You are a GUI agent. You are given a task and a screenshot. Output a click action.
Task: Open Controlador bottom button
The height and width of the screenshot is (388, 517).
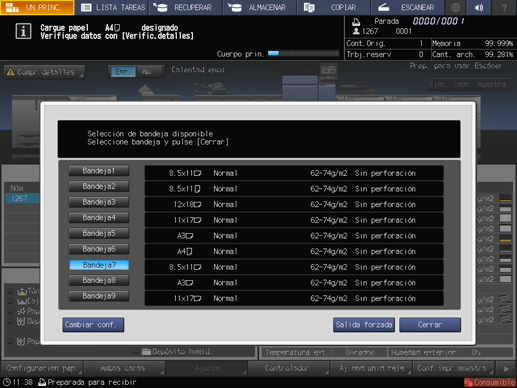(x=288, y=368)
